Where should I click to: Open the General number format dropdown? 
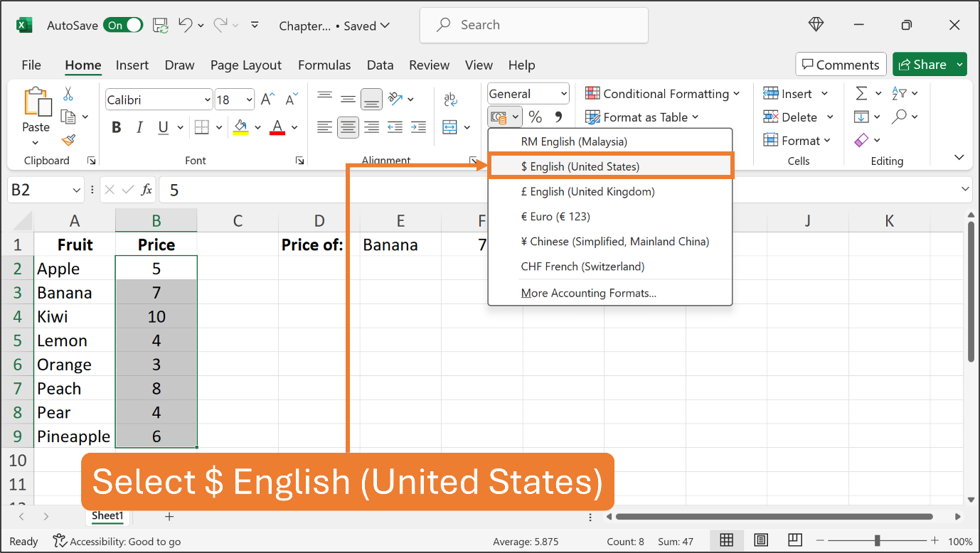point(564,94)
